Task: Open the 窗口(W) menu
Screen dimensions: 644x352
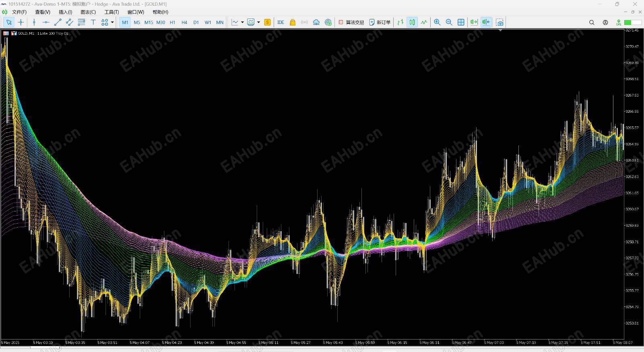Action: 136,12
